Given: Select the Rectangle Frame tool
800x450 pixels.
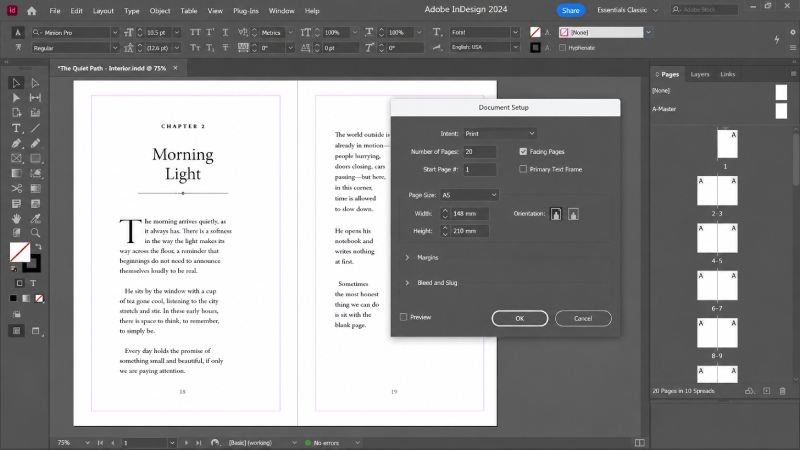Looking at the screenshot, I should tap(16, 158).
